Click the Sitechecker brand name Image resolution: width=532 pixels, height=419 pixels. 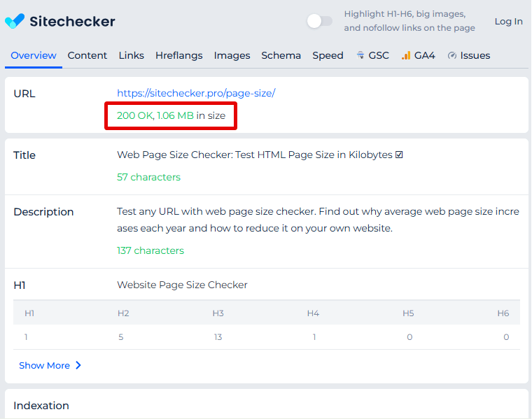point(72,22)
